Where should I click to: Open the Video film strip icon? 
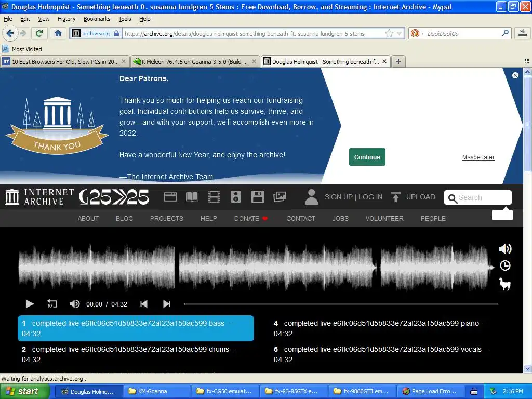pos(214,197)
